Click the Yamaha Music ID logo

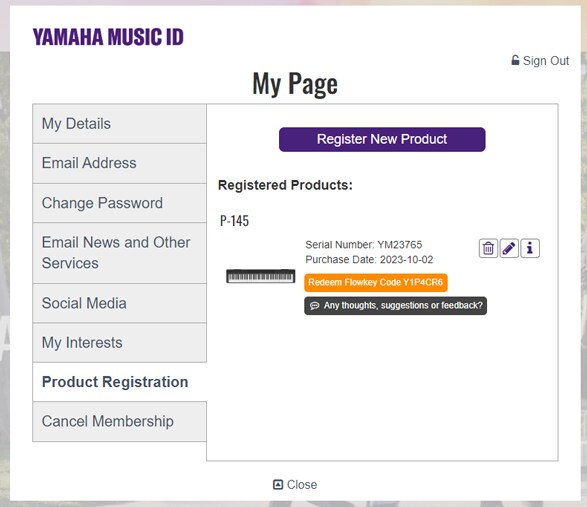[x=108, y=37]
